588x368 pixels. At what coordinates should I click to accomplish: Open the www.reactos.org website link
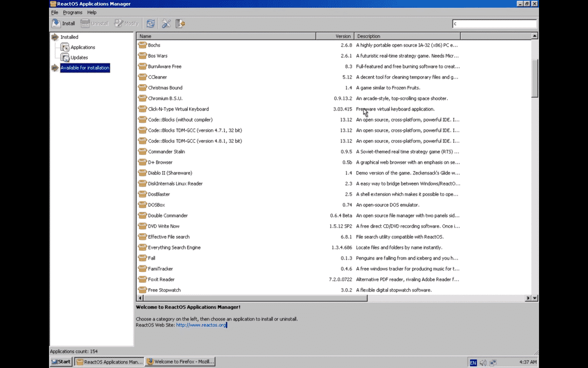(201, 325)
